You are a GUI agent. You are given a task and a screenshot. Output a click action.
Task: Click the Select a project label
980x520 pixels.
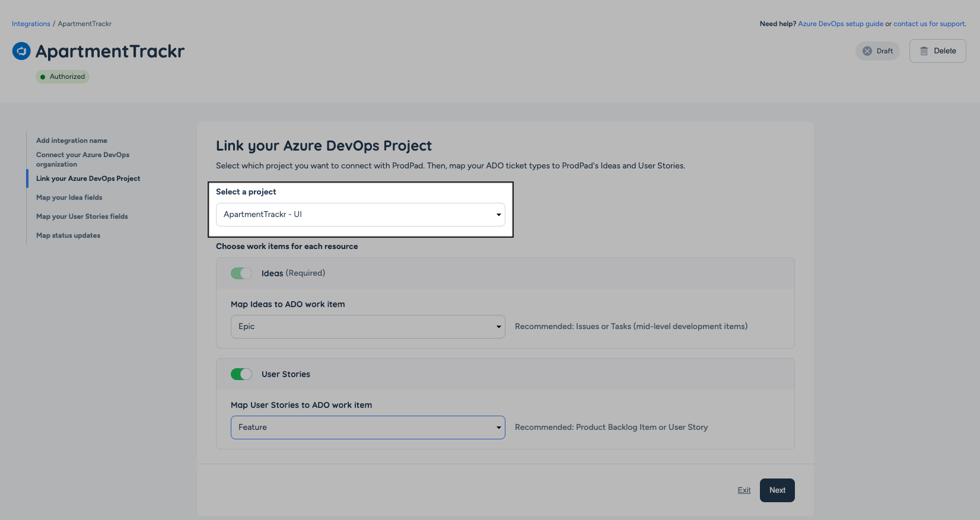pos(246,192)
